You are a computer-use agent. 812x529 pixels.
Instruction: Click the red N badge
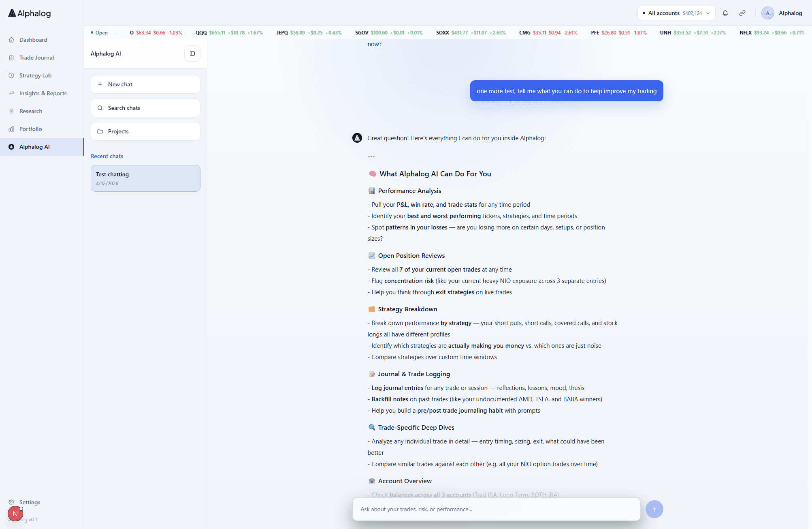pos(15,514)
